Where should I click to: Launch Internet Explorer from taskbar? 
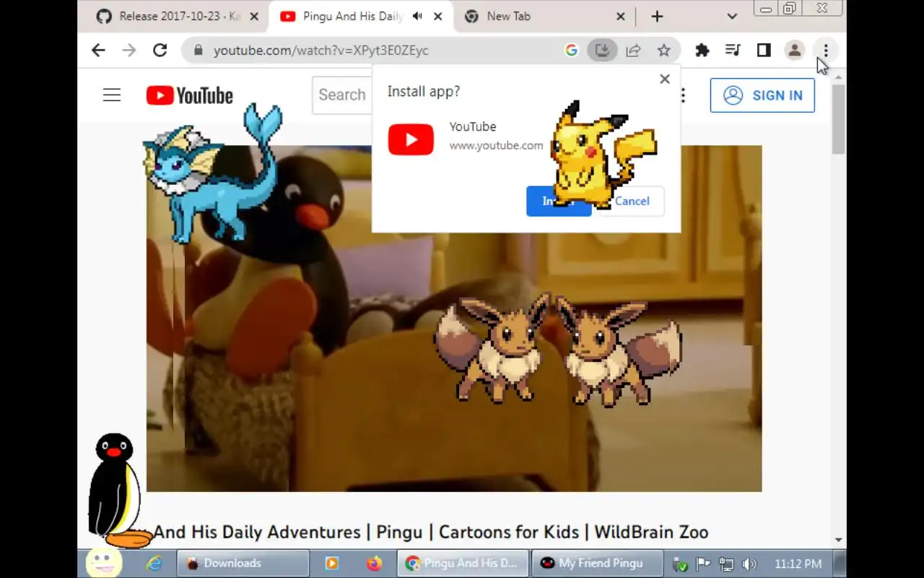tap(154, 563)
